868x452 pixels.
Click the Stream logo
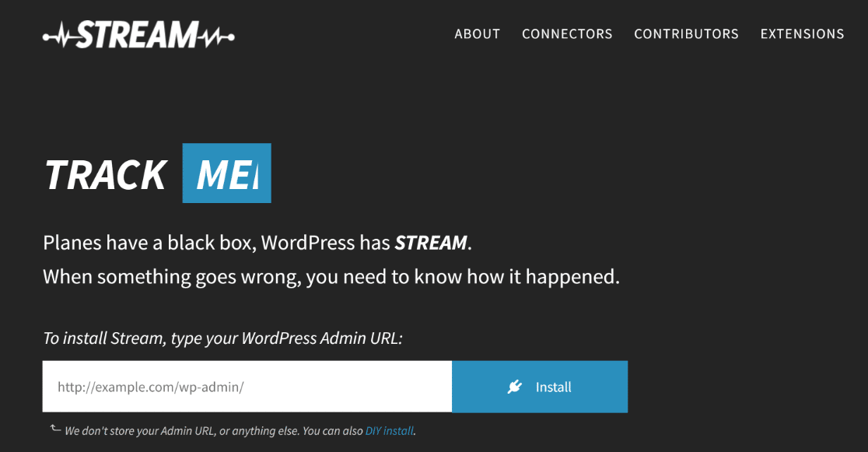coord(138,35)
